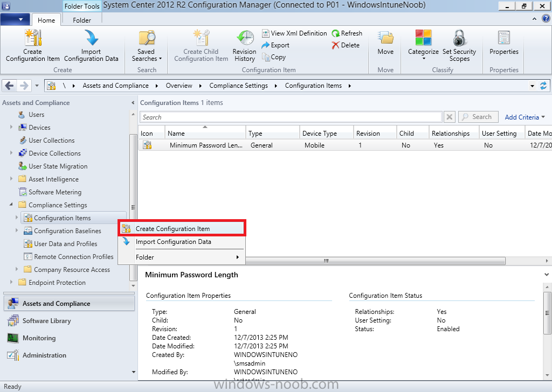This screenshot has width=552, height=392.
Task: Open the Help question mark icon
Action: tap(546, 19)
